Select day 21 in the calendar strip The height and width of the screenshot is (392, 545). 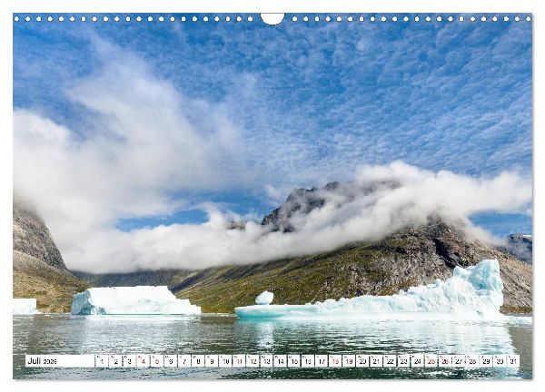(x=376, y=361)
